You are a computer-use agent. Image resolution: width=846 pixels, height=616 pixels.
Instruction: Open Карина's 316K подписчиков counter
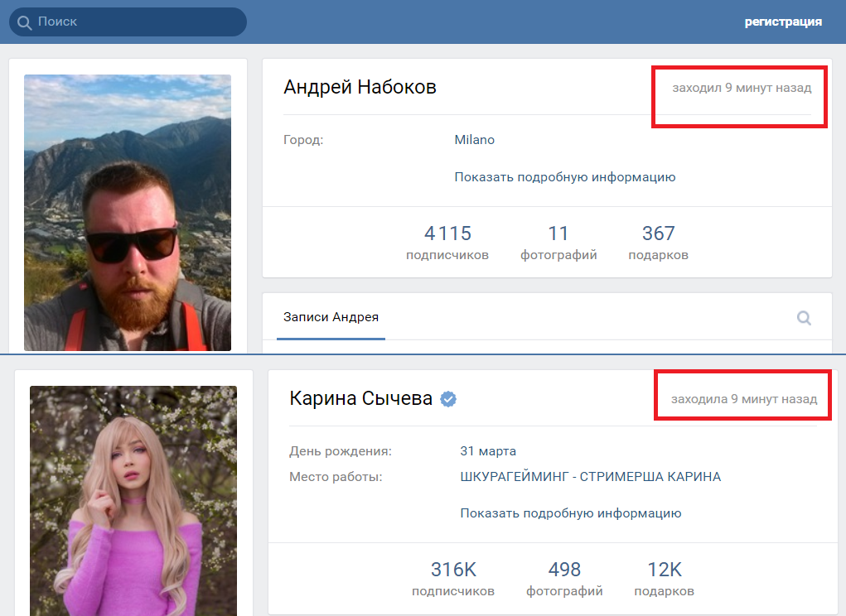point(453,579)
